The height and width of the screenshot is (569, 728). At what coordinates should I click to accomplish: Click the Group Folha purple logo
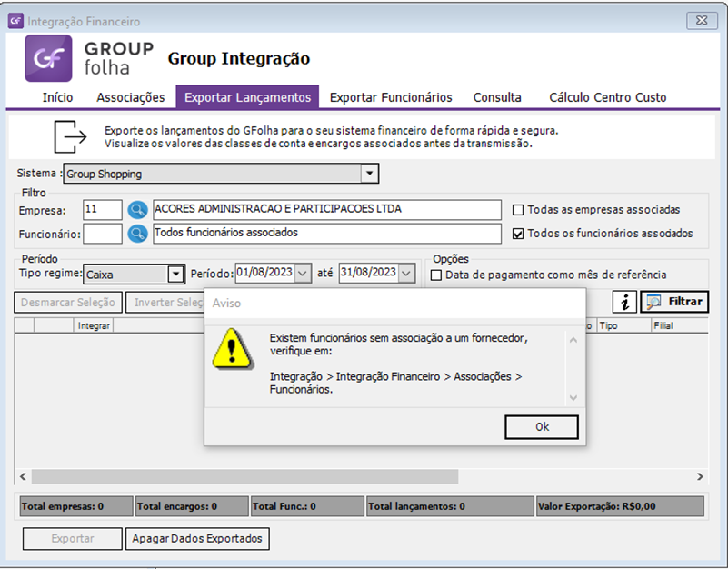click(48, 58)
